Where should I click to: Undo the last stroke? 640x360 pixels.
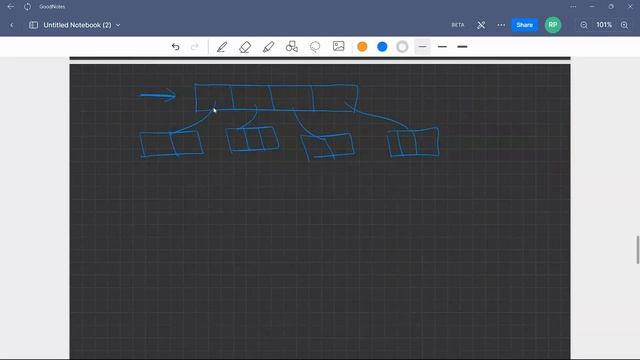coord(176,47)
